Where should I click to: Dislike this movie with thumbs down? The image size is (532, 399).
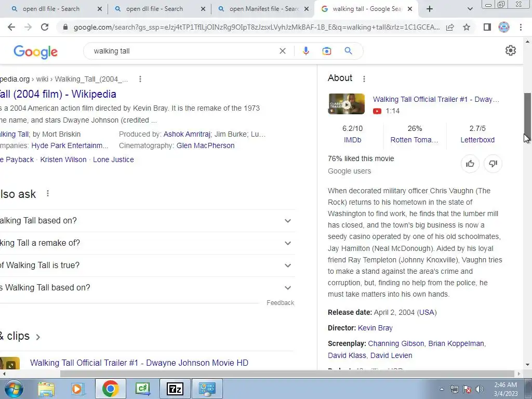pos(493,164)
